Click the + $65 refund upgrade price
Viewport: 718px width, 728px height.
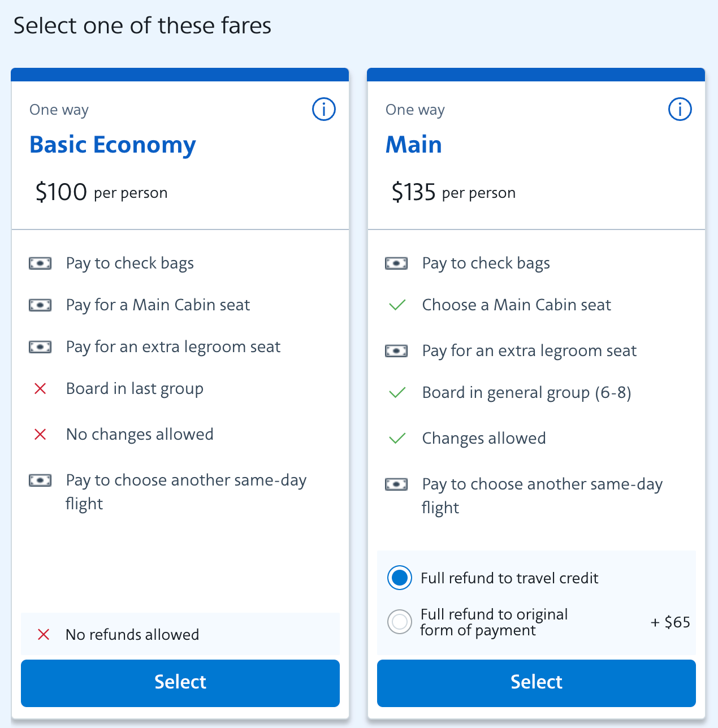pos(671,622)
